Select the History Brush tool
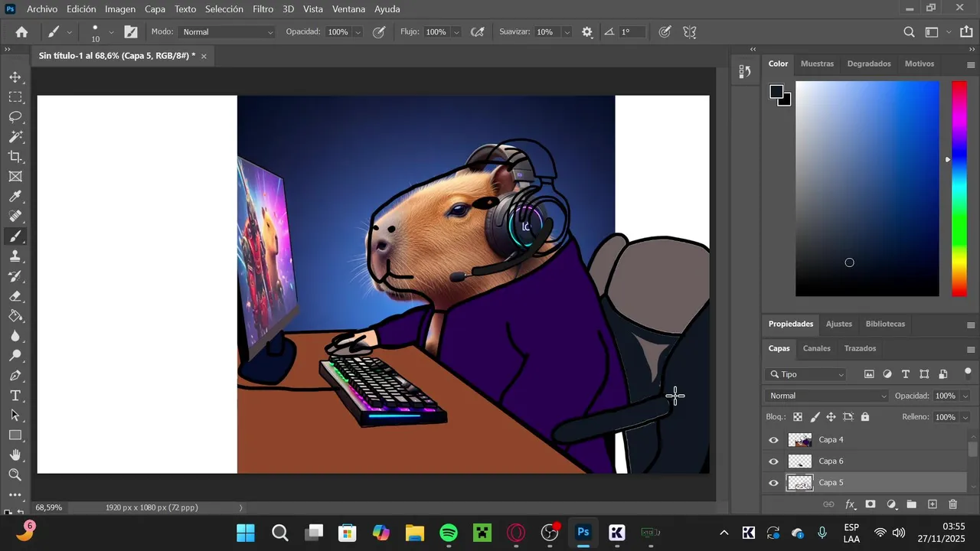The width and height of the screenshot is (980, 551). [15, 276]
